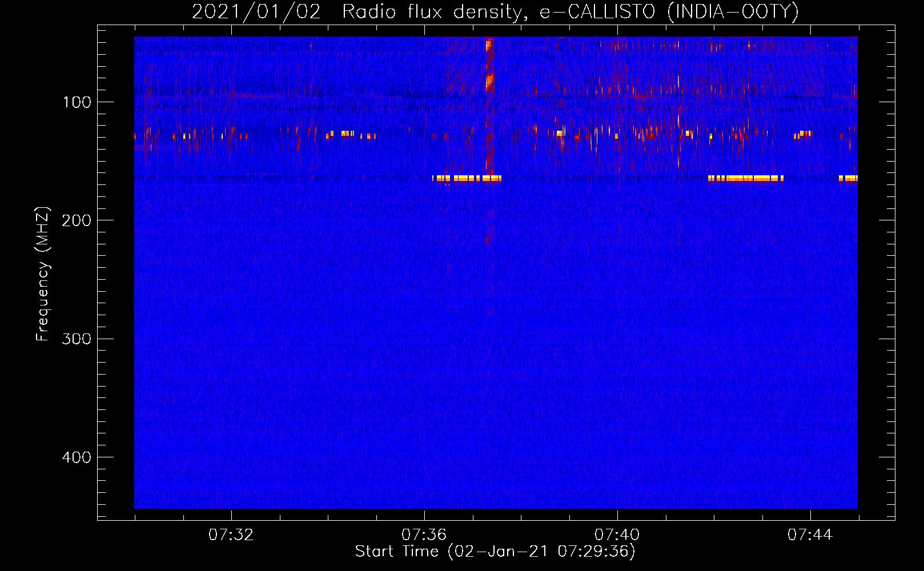Click the '07:44' time tick label
Screen dimensions: 924x571
point(810,535)
